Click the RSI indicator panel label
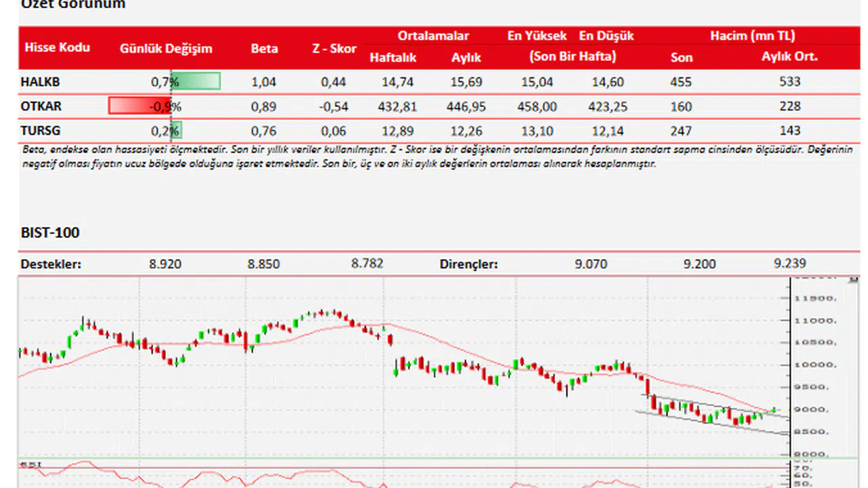The height and width of the screenshot is (488, 868). click(31, 465)
